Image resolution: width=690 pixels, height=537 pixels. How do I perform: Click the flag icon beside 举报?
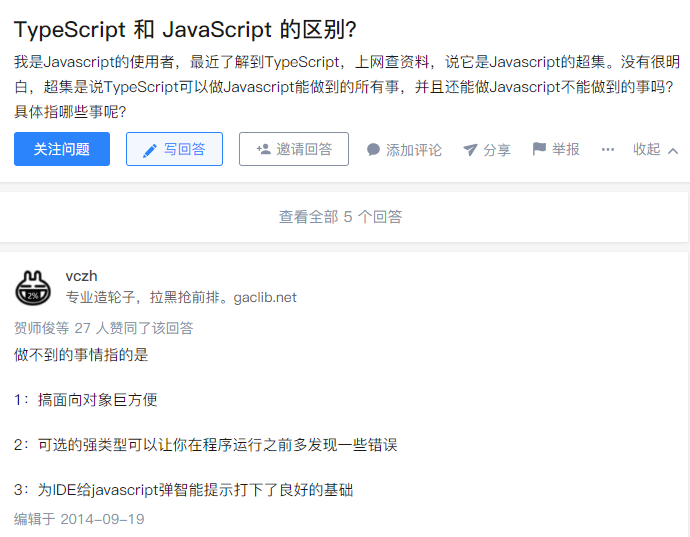click(x=539, y=149)
